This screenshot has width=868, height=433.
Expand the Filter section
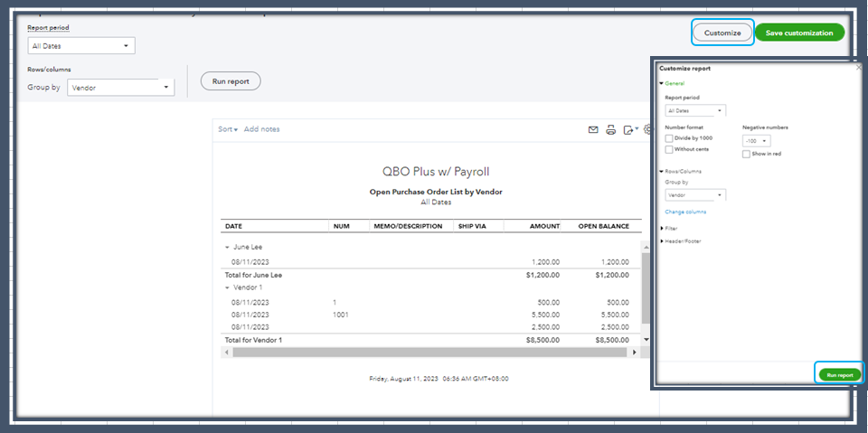pos(668,228)
